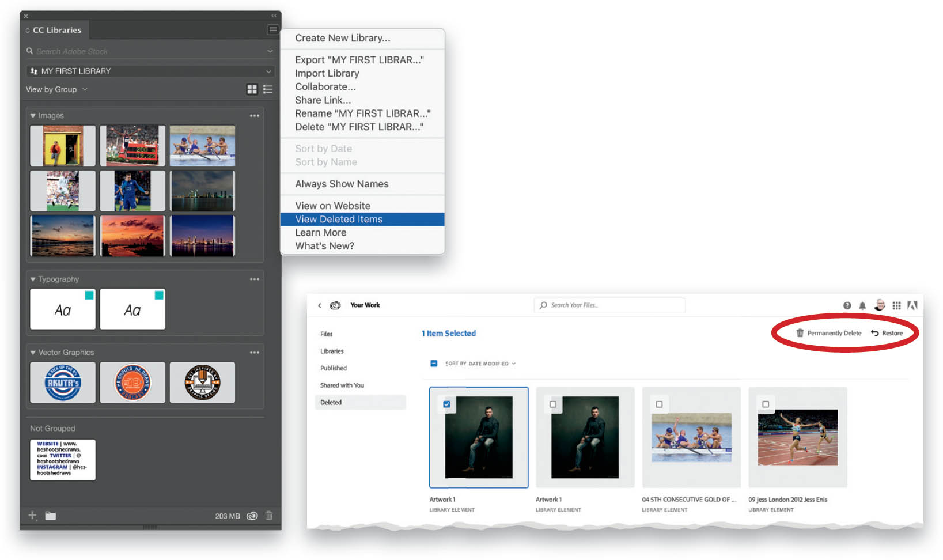The width and height of the screenshot is (943, 560).
Task: Select the Not Grouped website text item
Action: click(x=63, y=460)
